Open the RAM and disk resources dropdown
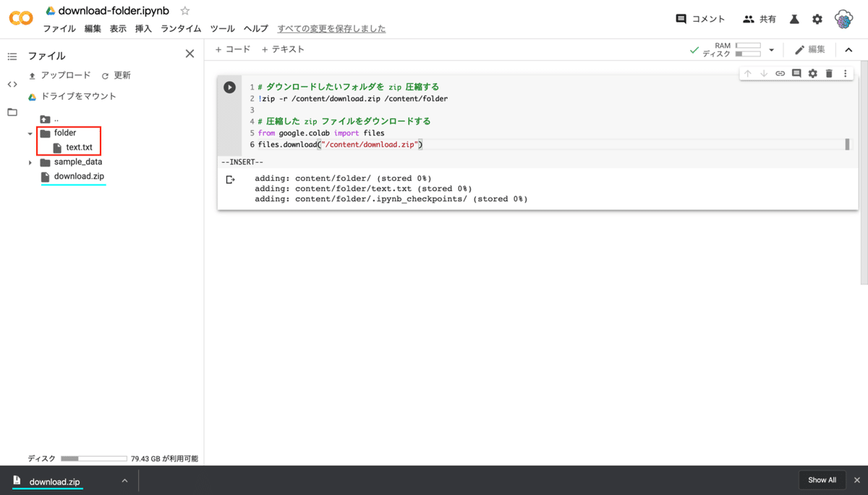 pyautogui.click(x=771, y=48)
